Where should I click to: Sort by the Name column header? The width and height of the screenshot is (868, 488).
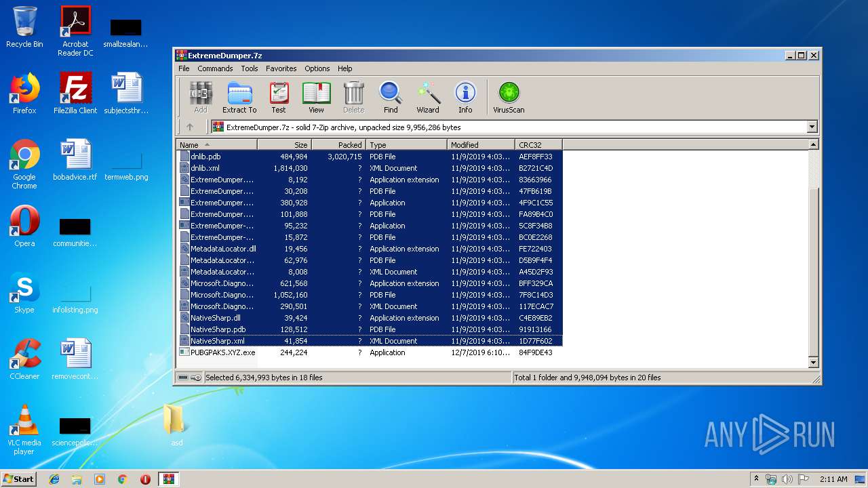click(x=217, y=144)
